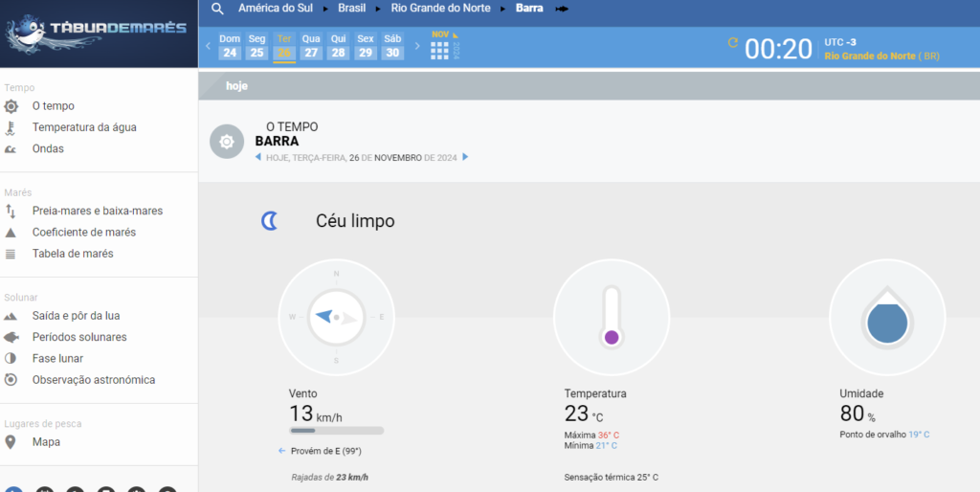
Task: Click the crescent moon Céu limpo icon
Action: [x=269, y=221]
